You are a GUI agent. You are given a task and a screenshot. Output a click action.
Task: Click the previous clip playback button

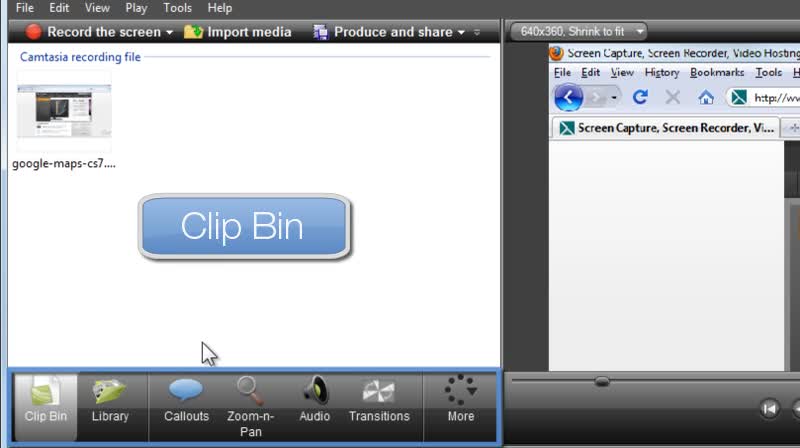pos(769,408)
